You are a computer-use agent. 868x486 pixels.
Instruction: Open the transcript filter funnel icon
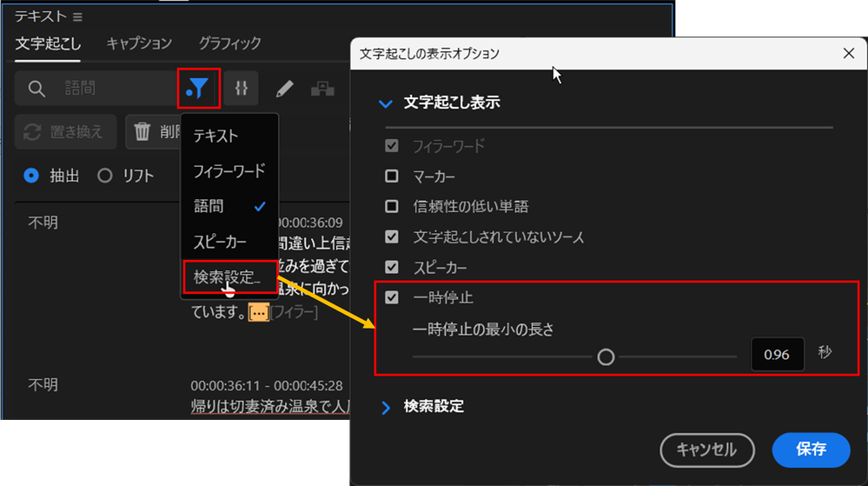(x=198, y=88)
